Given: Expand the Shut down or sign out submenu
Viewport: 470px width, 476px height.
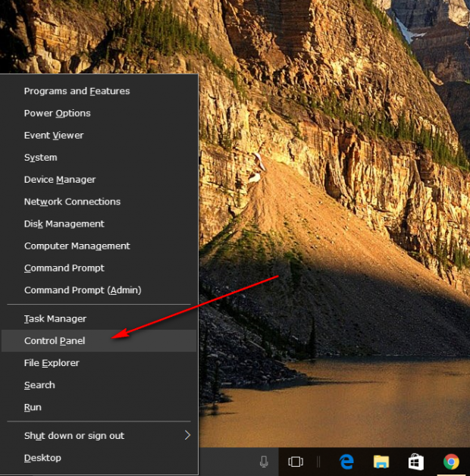Looking at the screenshot, I should 187,435.
